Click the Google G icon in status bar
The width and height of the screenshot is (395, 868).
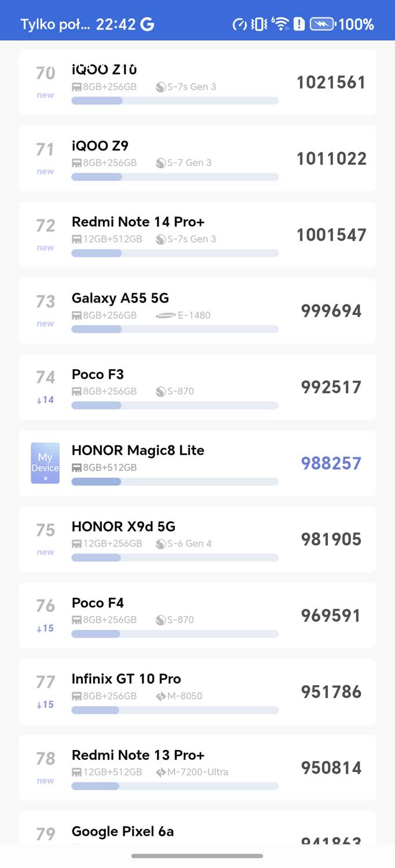148,24
